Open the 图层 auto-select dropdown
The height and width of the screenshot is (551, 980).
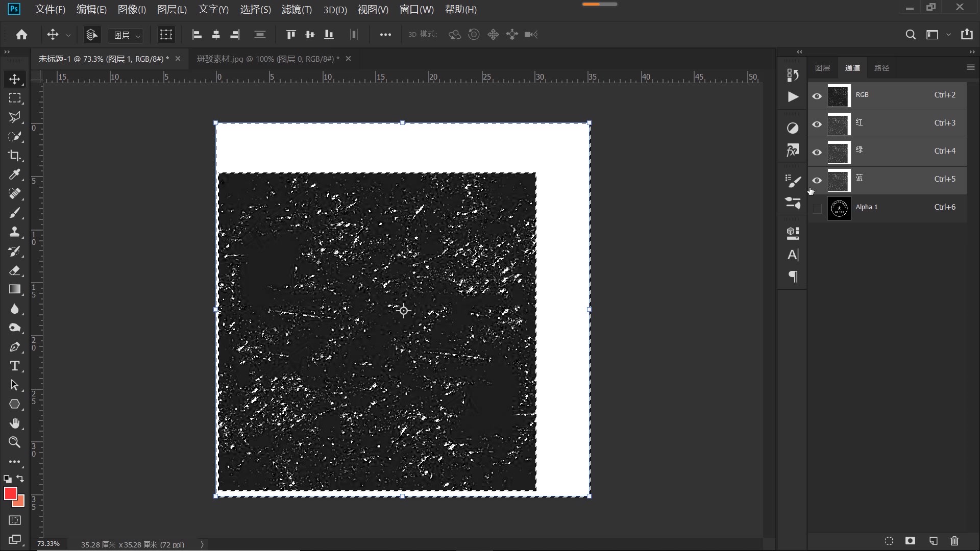coord(126,35)
